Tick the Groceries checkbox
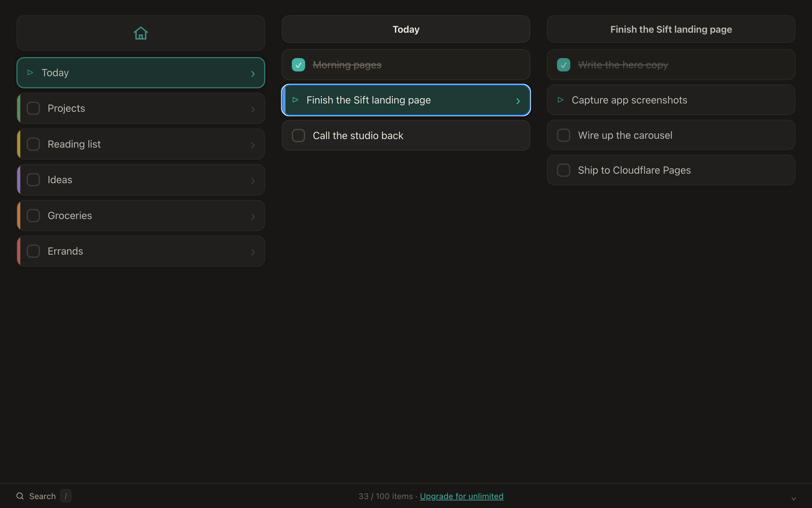 coord(33,215)
